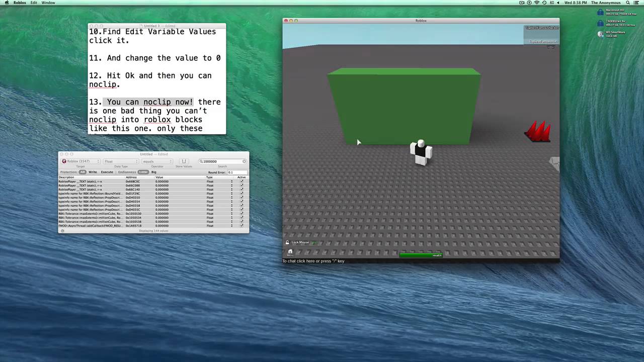Select Write protection filter
Image resolution: width=644 pixels, height=362 pixels.
[x=93, y=172]
